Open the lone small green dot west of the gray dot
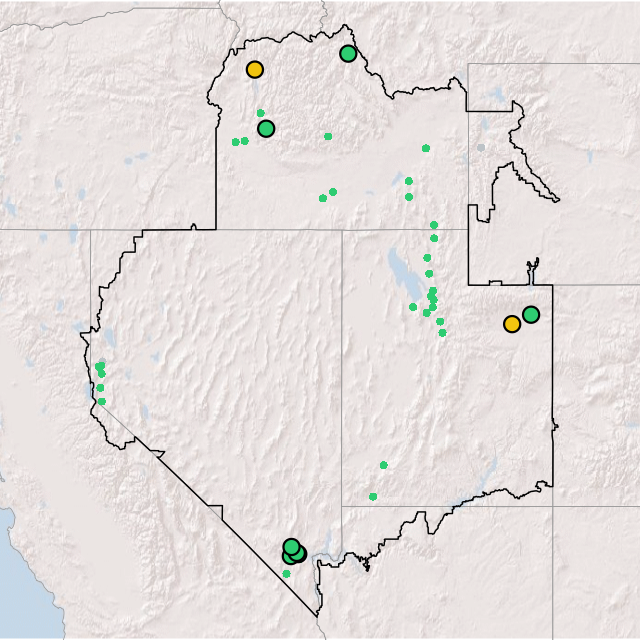 tap(426, 148)
